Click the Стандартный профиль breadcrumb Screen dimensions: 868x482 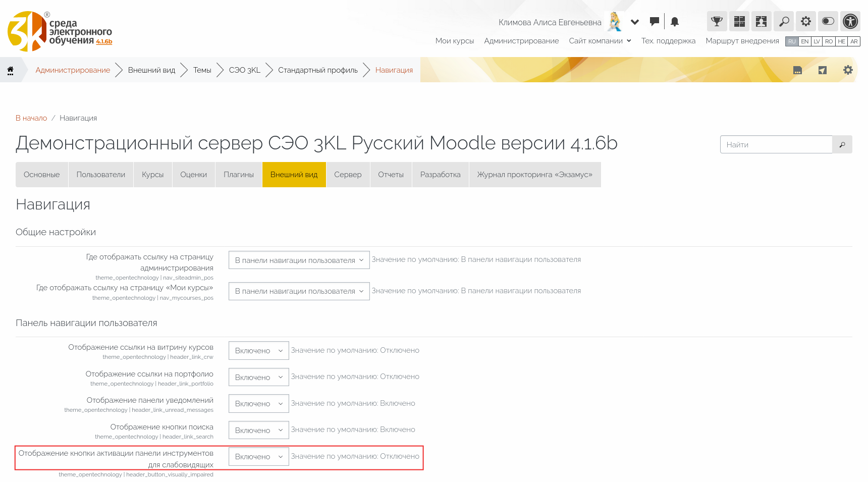[x=318, y=70]
